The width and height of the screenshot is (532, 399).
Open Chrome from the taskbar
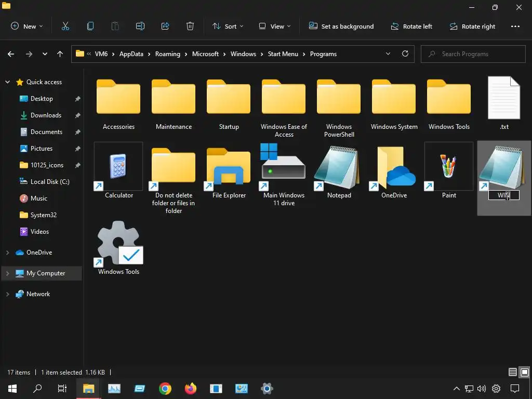point(165,389)
